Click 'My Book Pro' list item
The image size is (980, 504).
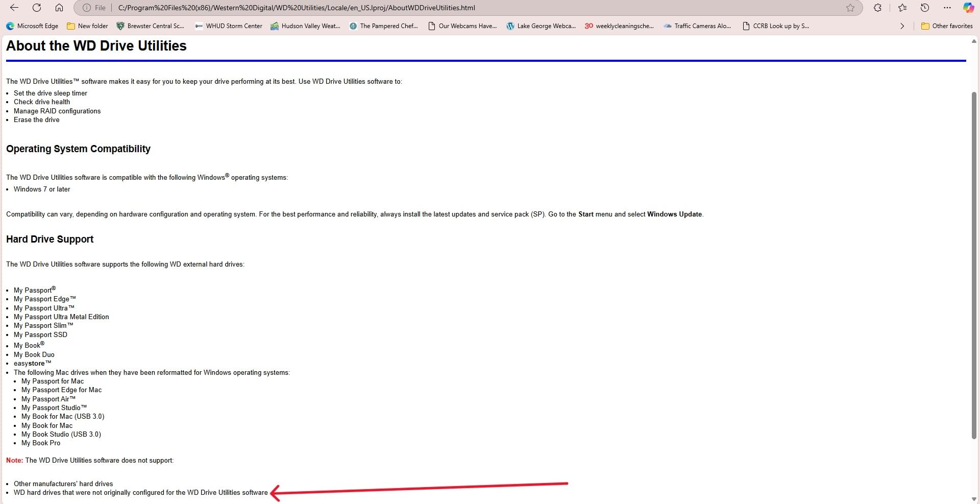41,443
